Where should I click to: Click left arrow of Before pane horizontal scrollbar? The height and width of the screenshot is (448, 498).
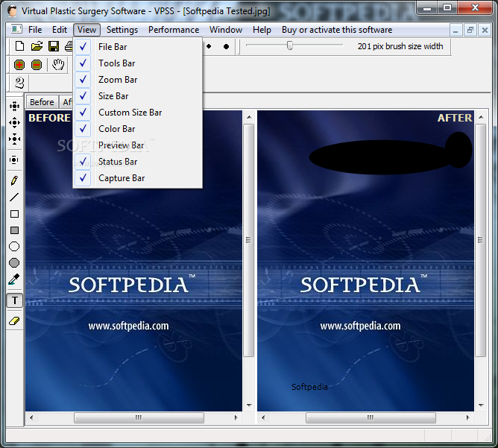[x=31, y=417]
